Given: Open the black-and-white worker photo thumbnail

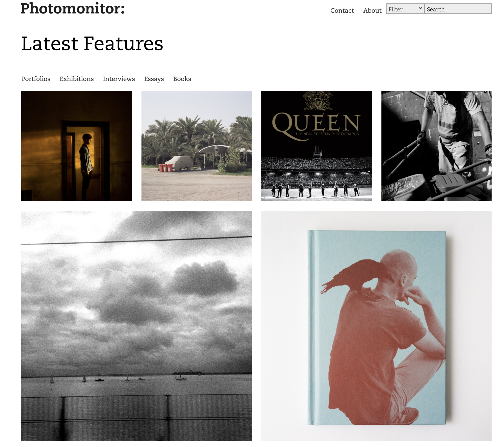Looking at the screenshot, I should (x=436, y=146).
